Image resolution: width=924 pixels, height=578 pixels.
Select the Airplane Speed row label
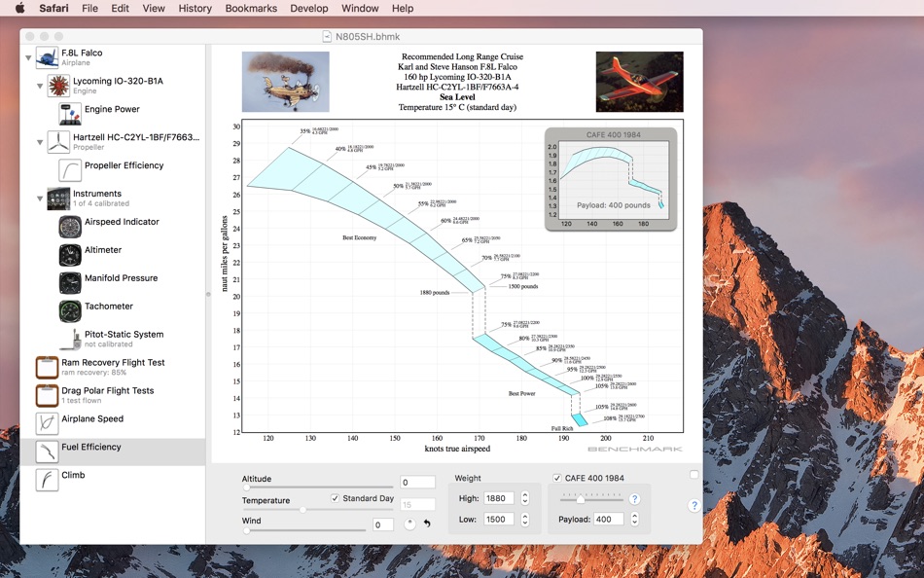pyautogui.click(x=92, y=418)
